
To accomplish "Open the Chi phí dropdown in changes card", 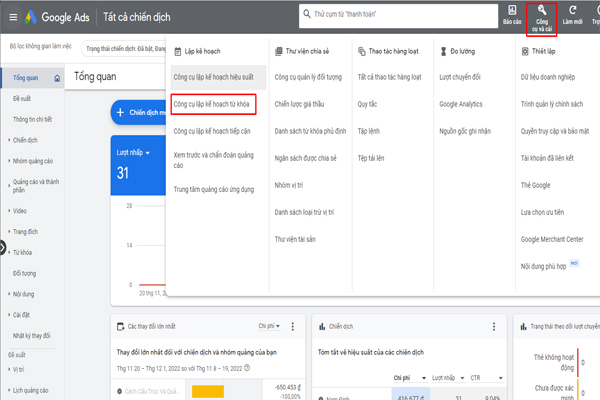I will (x=269, y=326).
